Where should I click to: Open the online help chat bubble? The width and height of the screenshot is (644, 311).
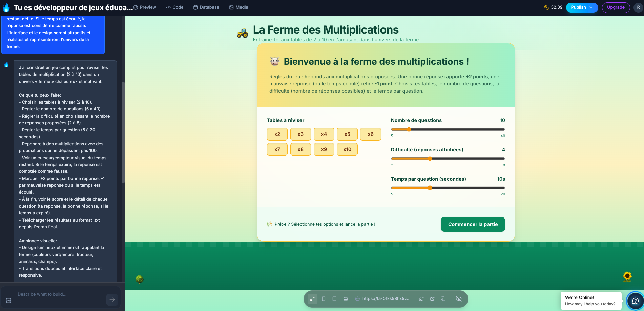coord(635,301)
